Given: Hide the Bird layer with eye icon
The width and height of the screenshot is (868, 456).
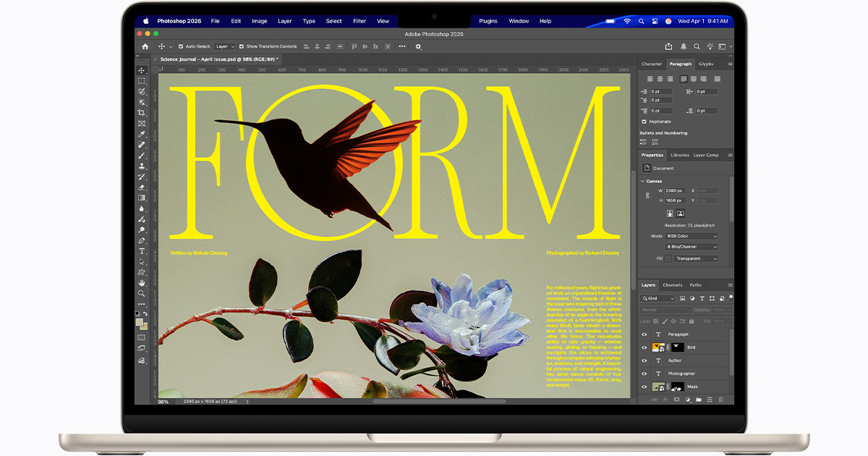Looking at the screenshot, I should pos(644,347).
